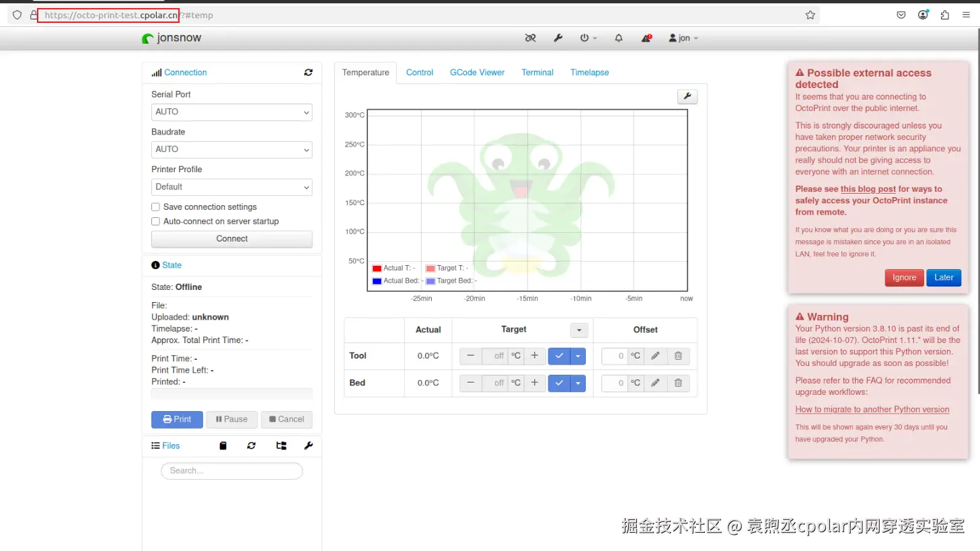Screen dimensions: 980x551
Task: Open the browser extensions icon
Action: 945,15
